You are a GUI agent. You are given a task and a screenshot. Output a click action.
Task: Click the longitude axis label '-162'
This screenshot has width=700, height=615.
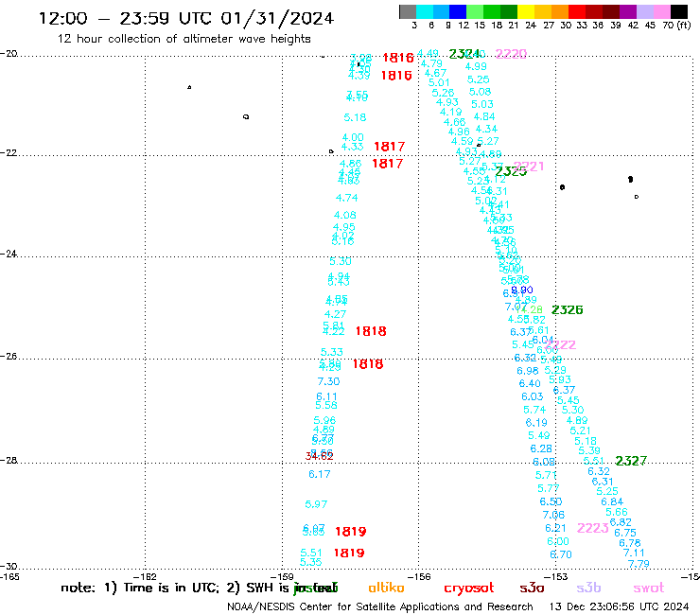pos(145,577)
